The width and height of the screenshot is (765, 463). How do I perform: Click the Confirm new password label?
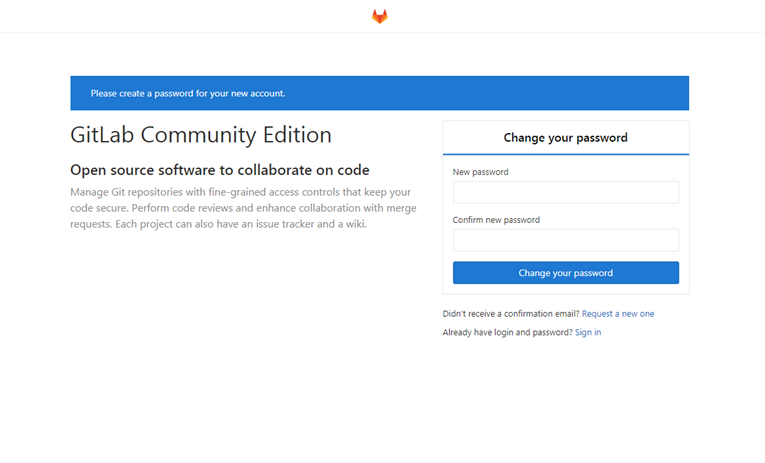click(496, 220)
